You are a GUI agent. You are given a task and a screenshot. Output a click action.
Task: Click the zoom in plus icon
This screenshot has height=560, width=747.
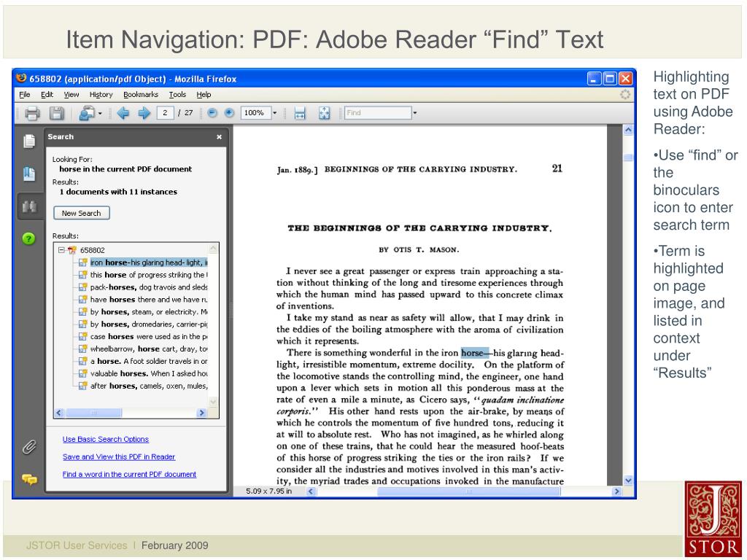coord(229,113)
